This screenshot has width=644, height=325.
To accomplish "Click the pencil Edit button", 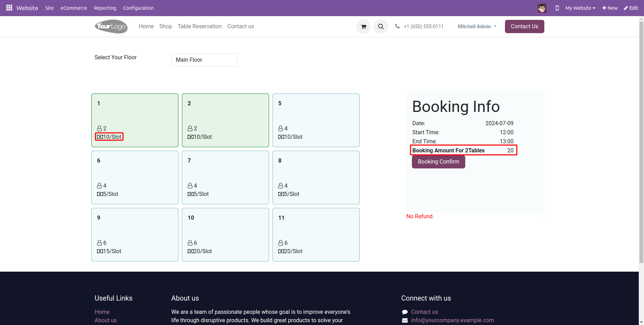I will coord(631,8).
